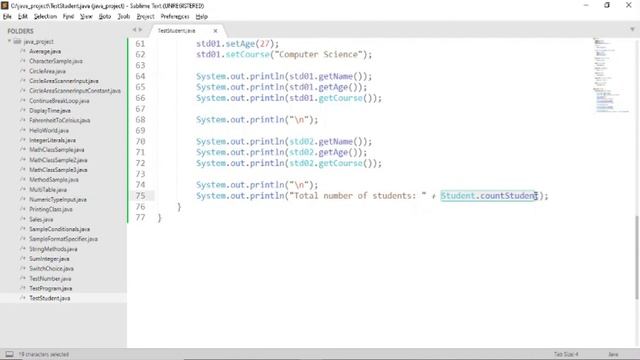The height and width of the screenshot is (360, 640).
Task: Open HelloWorld.java in sidebar
Action: pos(49,131)
